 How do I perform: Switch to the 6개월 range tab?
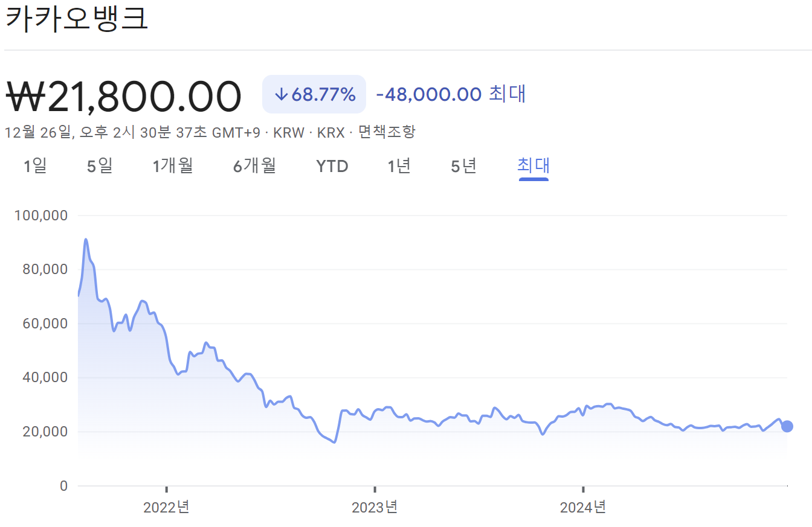pyautogui.click(x=254, y=166)
